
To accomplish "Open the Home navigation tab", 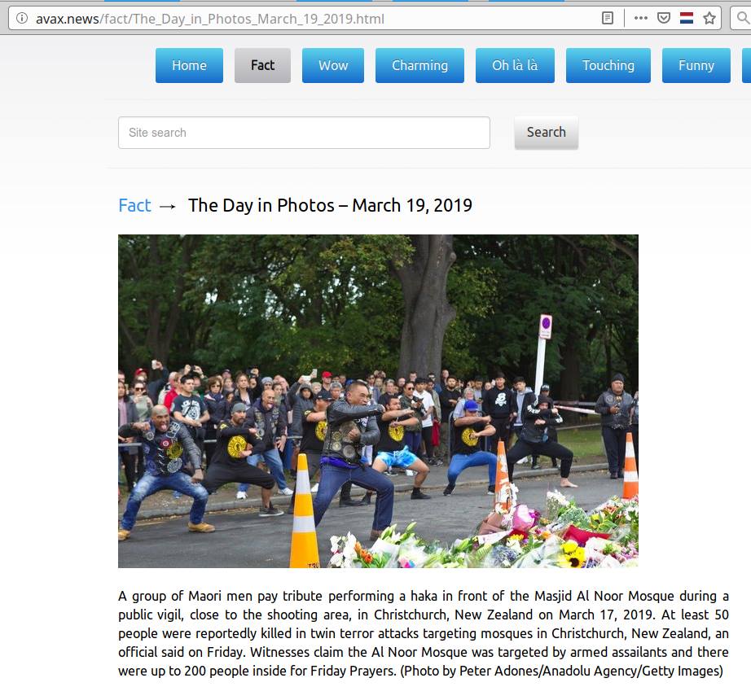I will pyautogui.click(x=189, y=65).
